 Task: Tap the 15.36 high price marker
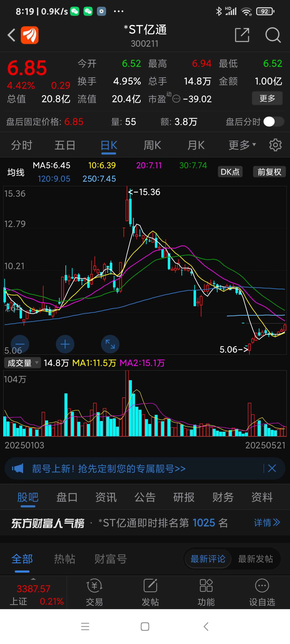144,192
